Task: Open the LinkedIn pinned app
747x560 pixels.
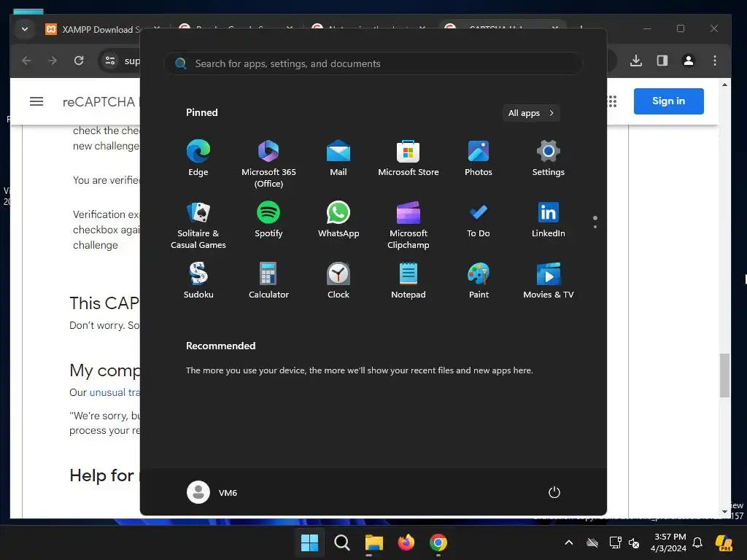Action: point(549,220)
